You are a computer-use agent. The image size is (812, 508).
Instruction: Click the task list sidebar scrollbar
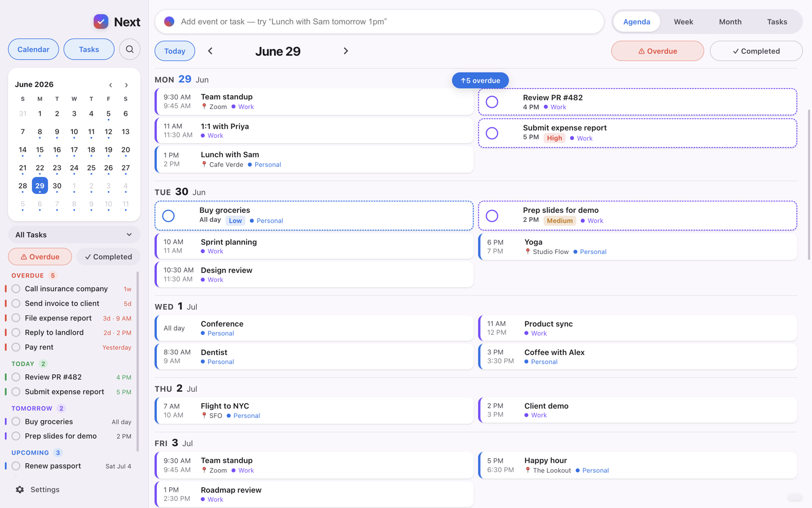point(137,361)
